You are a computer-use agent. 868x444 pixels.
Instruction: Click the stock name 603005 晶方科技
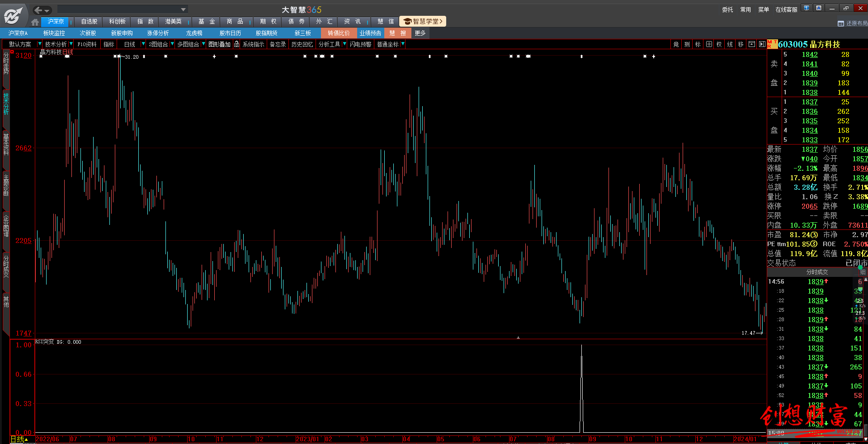click(x=809, y=44)
